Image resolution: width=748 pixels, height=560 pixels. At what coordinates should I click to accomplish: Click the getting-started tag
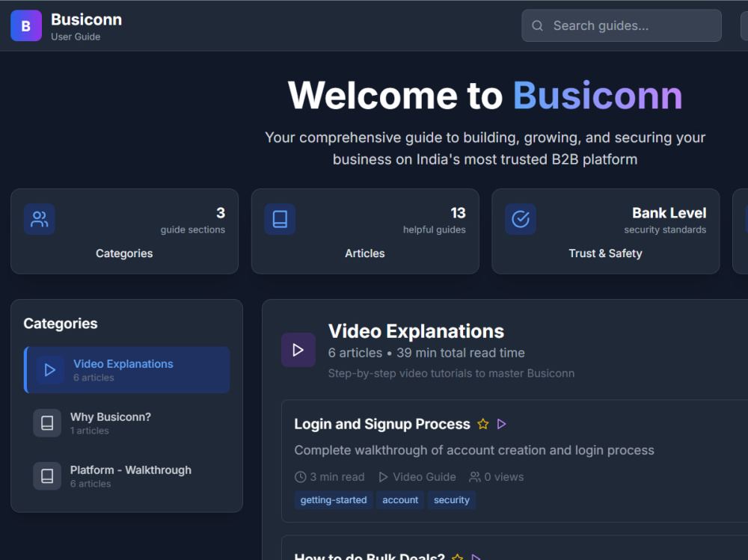click(334, 500)
